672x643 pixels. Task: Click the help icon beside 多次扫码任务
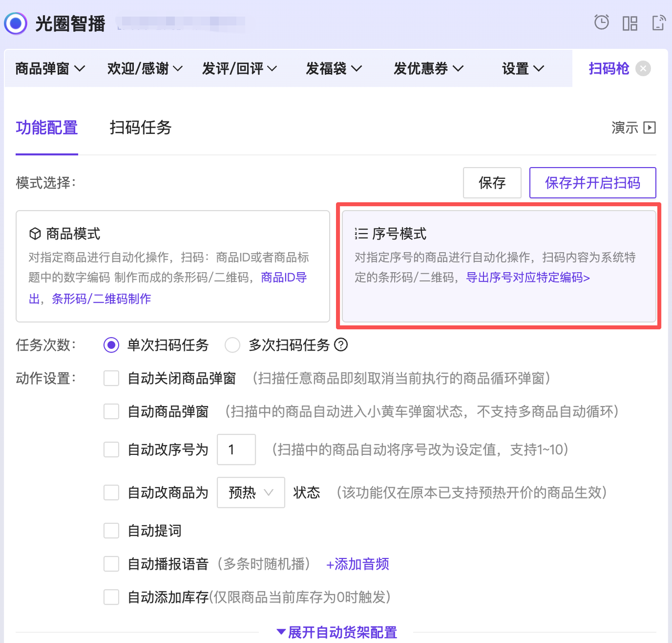click(341, 345)
